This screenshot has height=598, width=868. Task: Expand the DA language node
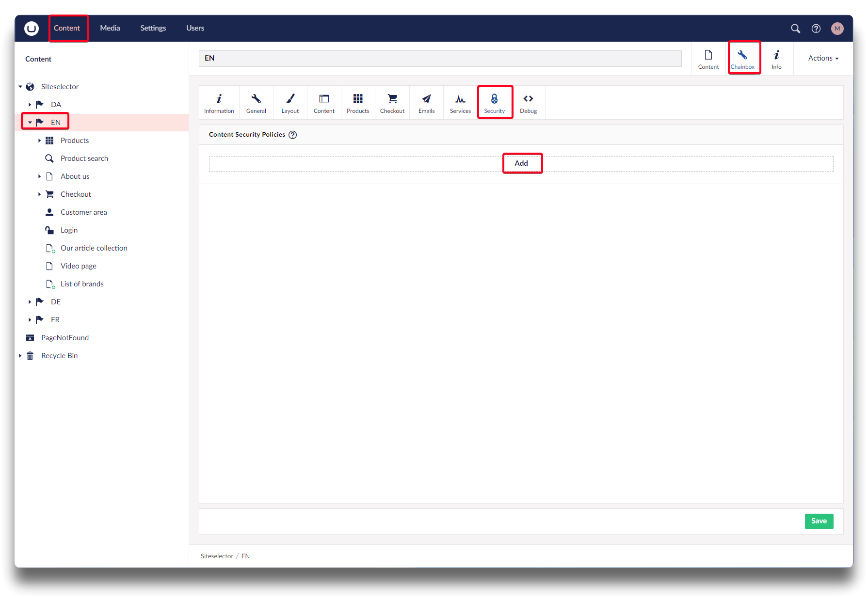[x=30, y=105]
